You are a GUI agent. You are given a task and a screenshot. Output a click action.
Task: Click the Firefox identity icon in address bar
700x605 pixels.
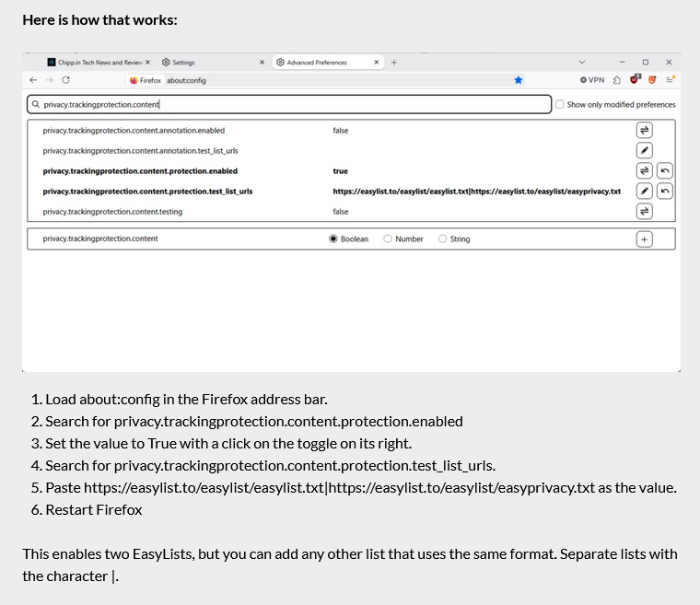click(146, 80)
